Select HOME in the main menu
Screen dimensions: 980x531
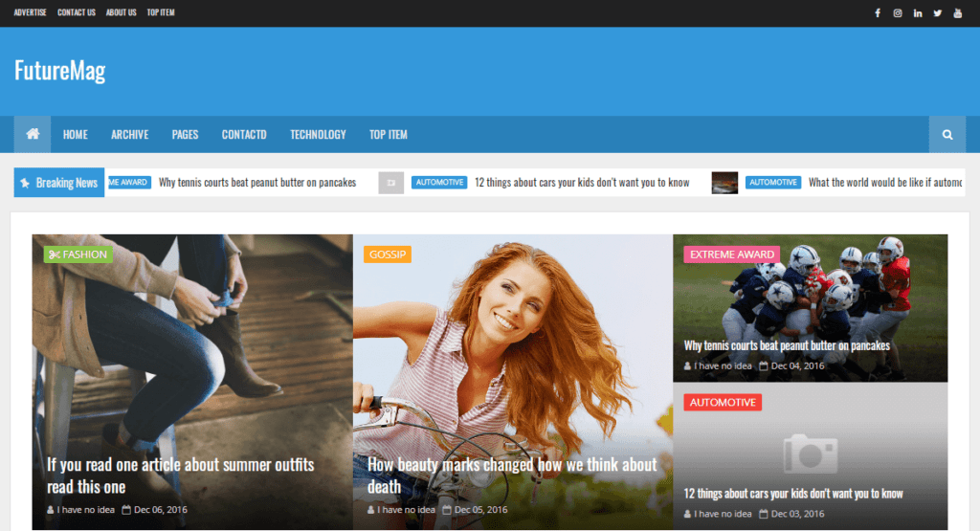click(x=75, y=134)
